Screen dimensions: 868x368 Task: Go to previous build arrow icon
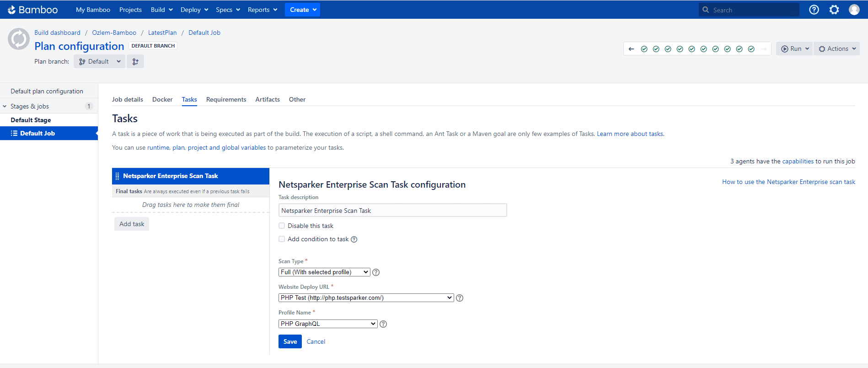[631, 49]
